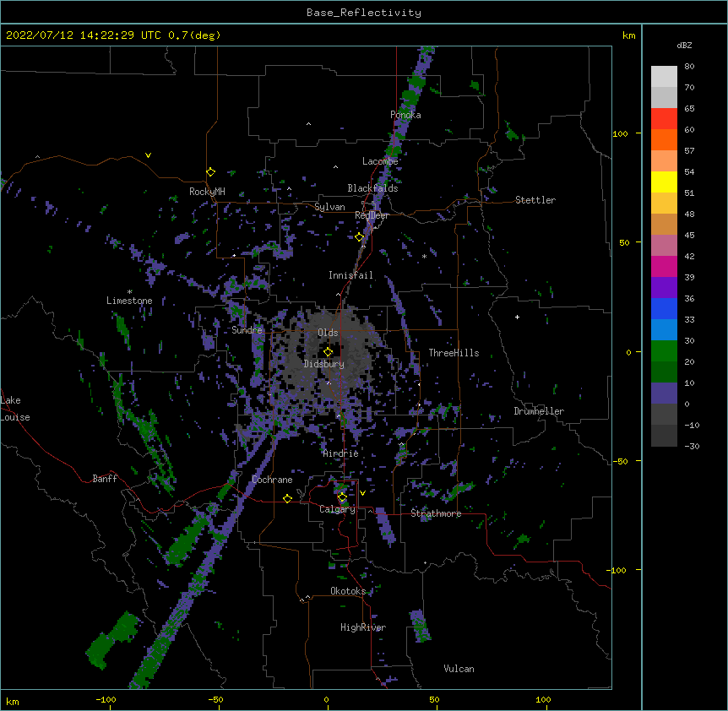Select the Olds town label

pyautogui.click(x=328, y=333)
